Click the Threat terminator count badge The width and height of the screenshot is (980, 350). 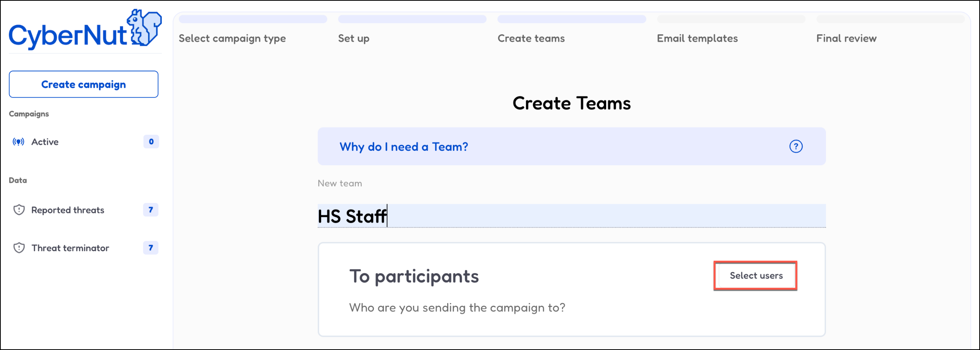tap(151, 248)
